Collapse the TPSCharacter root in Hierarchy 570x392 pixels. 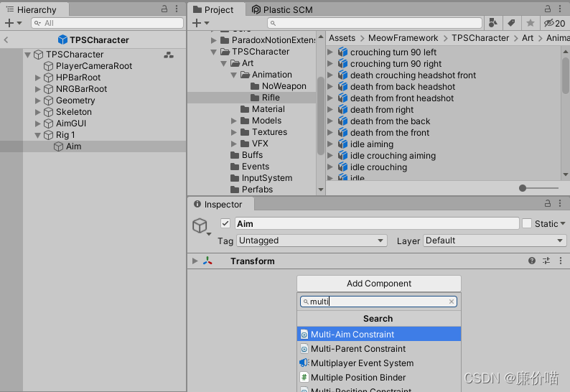coord(27,55)
